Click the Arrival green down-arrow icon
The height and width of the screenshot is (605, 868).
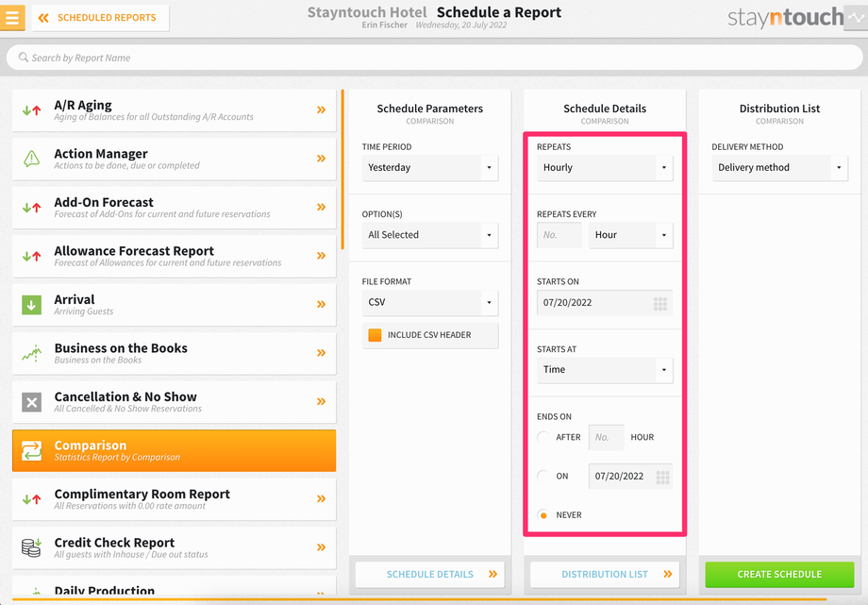(31, 305)
